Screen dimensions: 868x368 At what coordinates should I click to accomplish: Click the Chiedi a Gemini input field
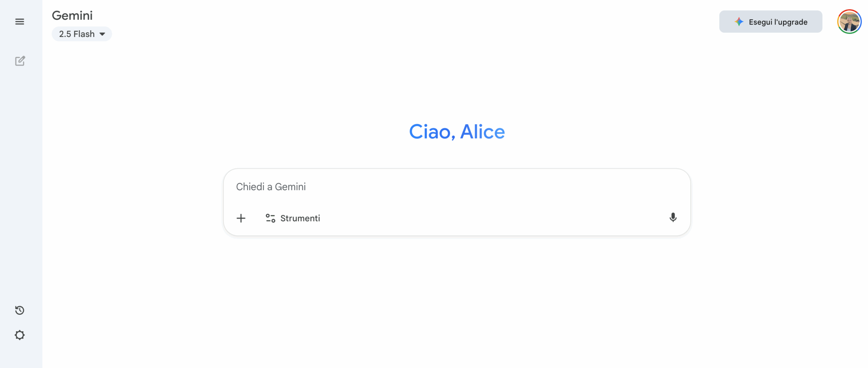click(x=457, y=186)
